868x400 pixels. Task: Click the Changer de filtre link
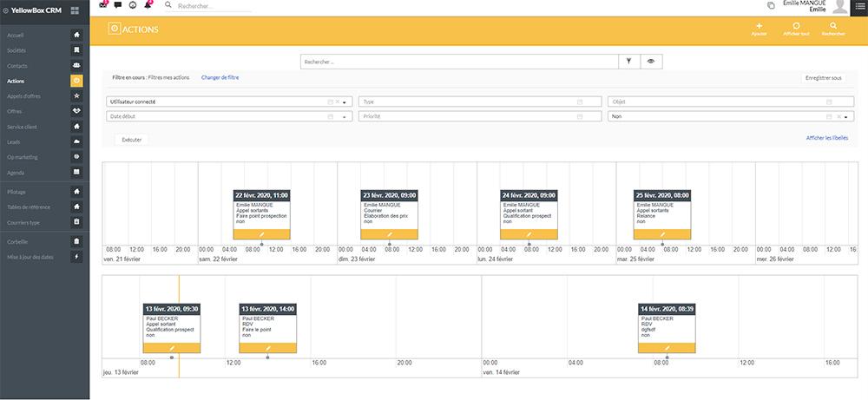coord(220,78)
